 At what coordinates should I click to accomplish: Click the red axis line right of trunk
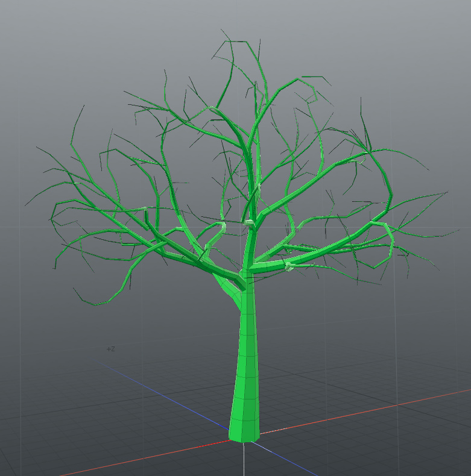(x=362, y=412)
